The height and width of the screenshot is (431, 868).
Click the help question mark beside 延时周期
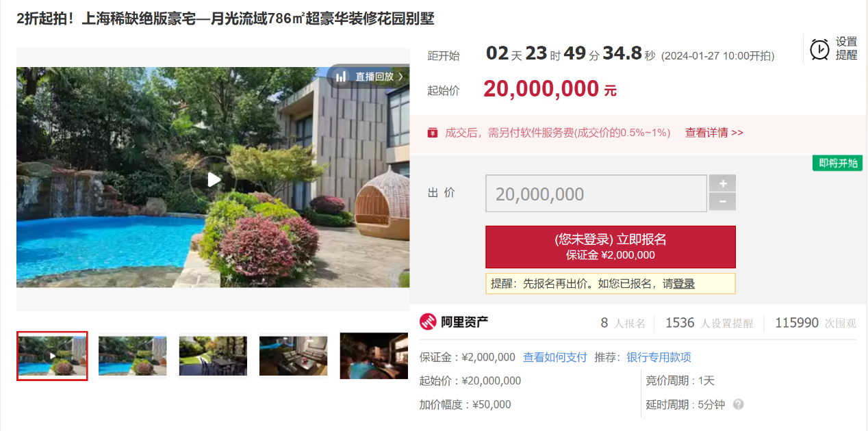[x=738, y=404]
